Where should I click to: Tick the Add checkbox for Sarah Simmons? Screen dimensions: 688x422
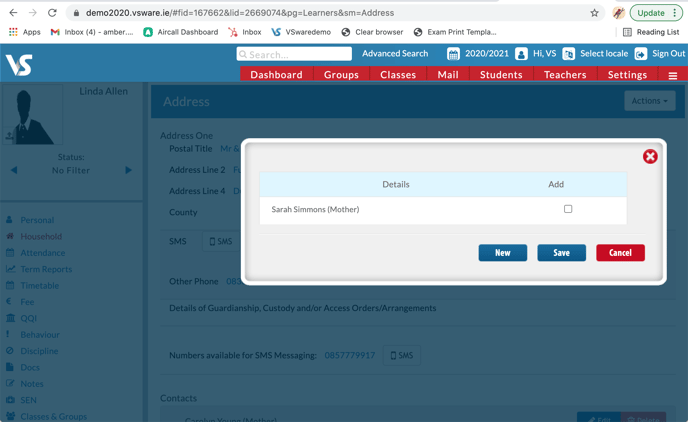[568, 209]
